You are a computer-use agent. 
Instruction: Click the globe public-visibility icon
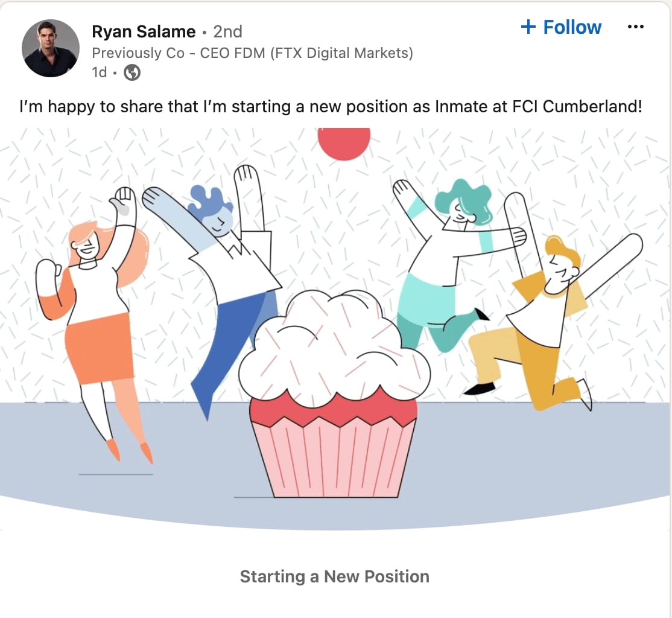click(x=132, y=72)
